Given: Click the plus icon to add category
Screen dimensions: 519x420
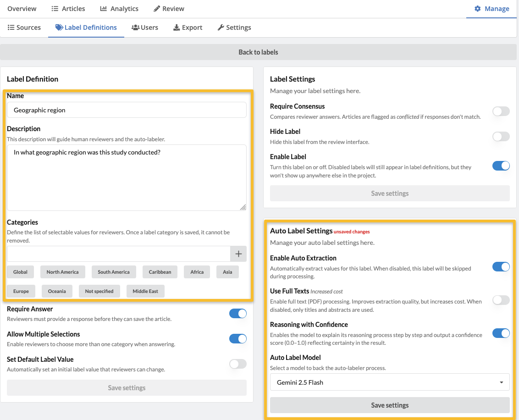Looking at the screenshot, I should (238, 254).
